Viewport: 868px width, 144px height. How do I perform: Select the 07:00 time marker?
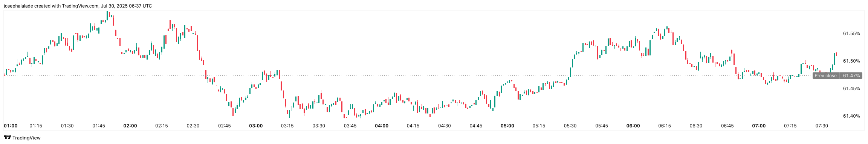pos(759,126)
